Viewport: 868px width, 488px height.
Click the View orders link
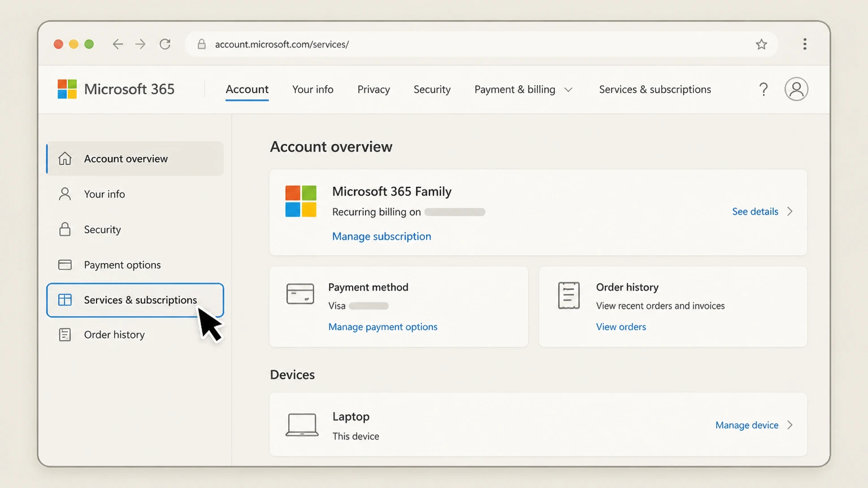click(620, 326)
